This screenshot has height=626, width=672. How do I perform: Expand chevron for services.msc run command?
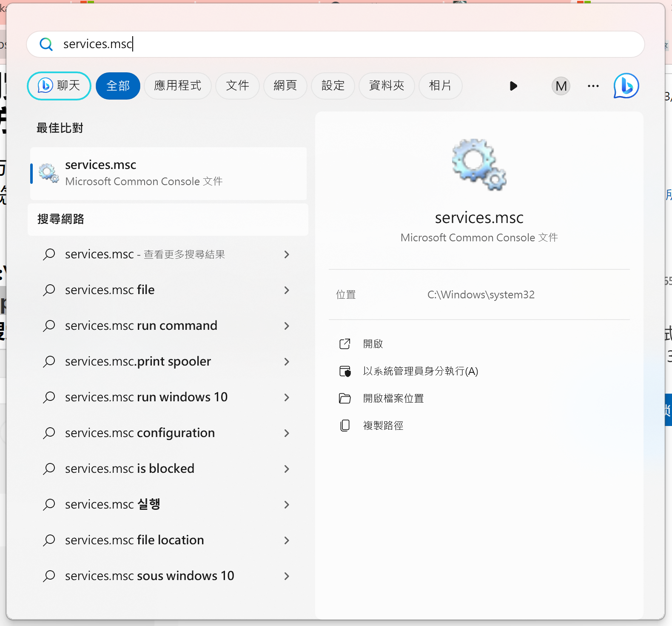[287, 326]
